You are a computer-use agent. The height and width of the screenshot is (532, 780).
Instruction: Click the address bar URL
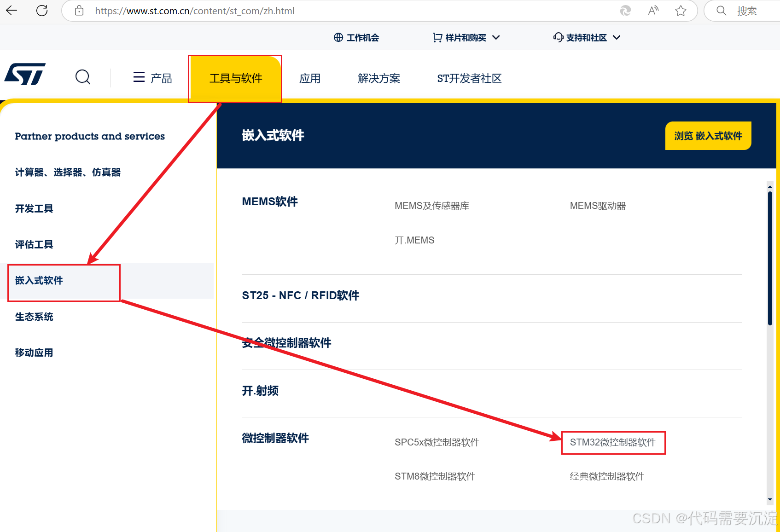coord(195,11)
